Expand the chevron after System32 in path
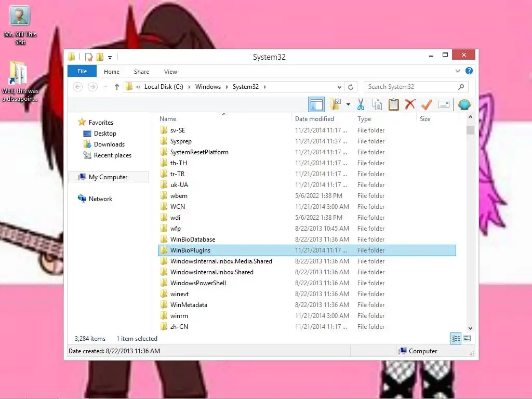 (264, 87)
